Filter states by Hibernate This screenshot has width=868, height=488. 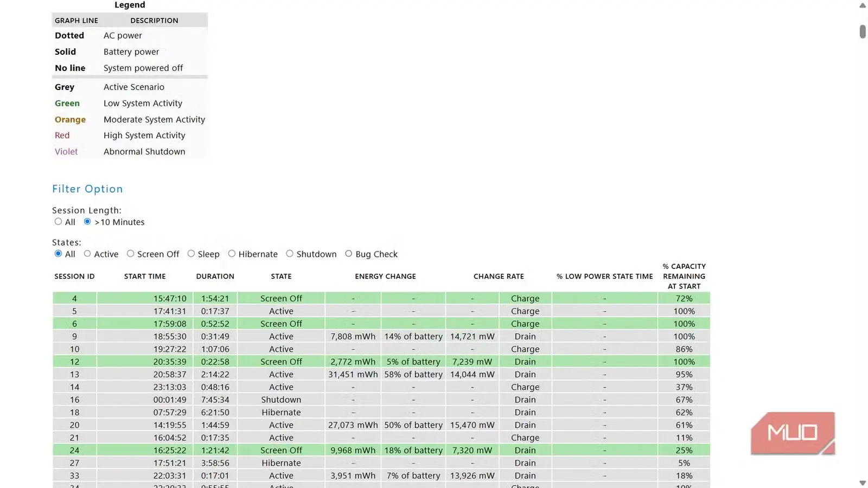(x=232, y=254)
